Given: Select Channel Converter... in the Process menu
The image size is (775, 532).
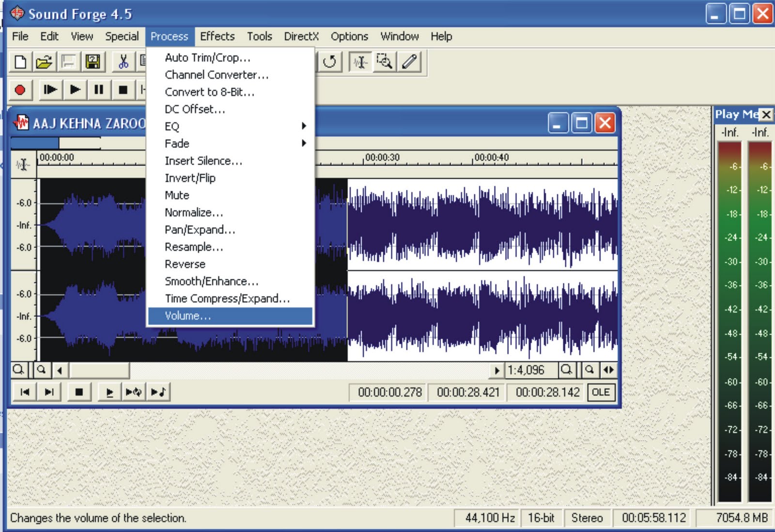Looking at the screenshot, I should coord(231,75).
